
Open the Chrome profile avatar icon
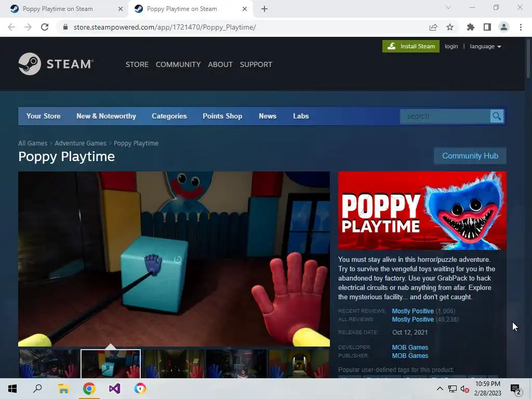(504, 27)
